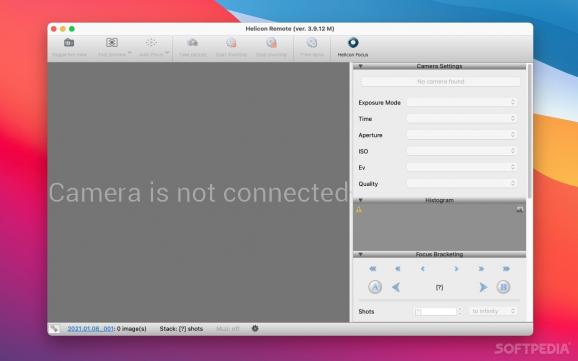Click the 'Stack: [?] shots' status text
Viewport: 578px width, 361px height.
pos(181,329)
